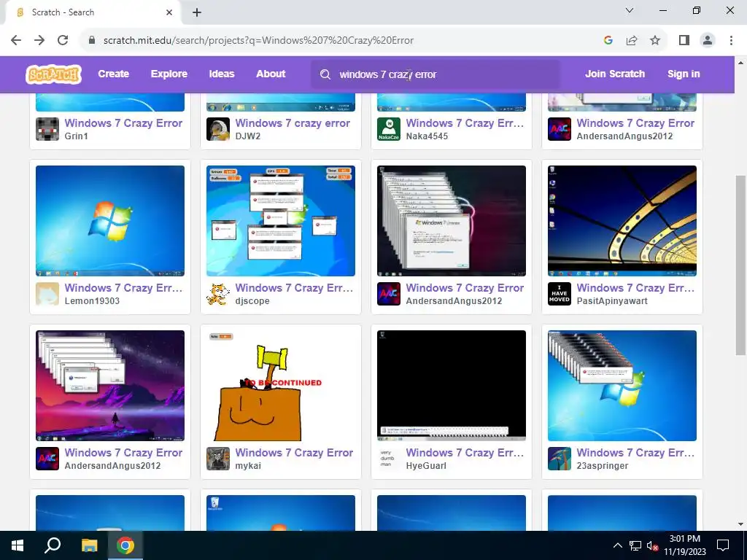Click the taskbar search magnifier

click(53, 545)
